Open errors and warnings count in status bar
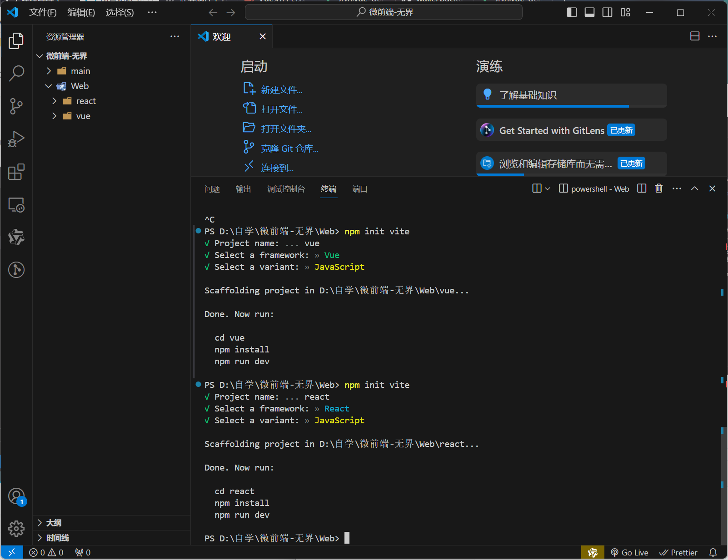Viewport: 728px width, 560px height. (46, 552)
